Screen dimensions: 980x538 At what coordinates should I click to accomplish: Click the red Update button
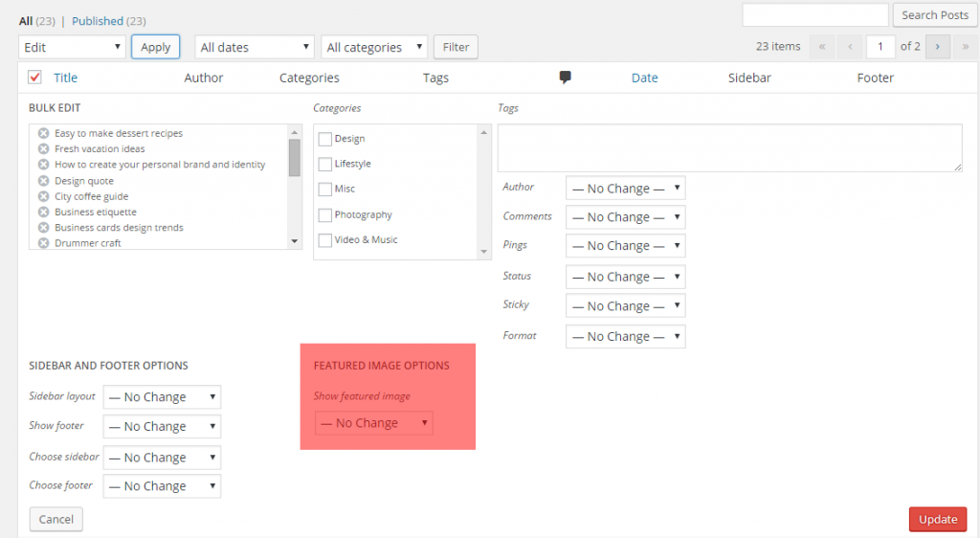pyautogui.click(x=938, y=519)
